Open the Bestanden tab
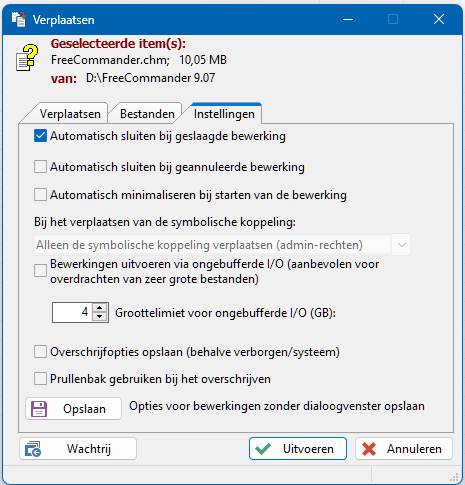 point(147,114)
